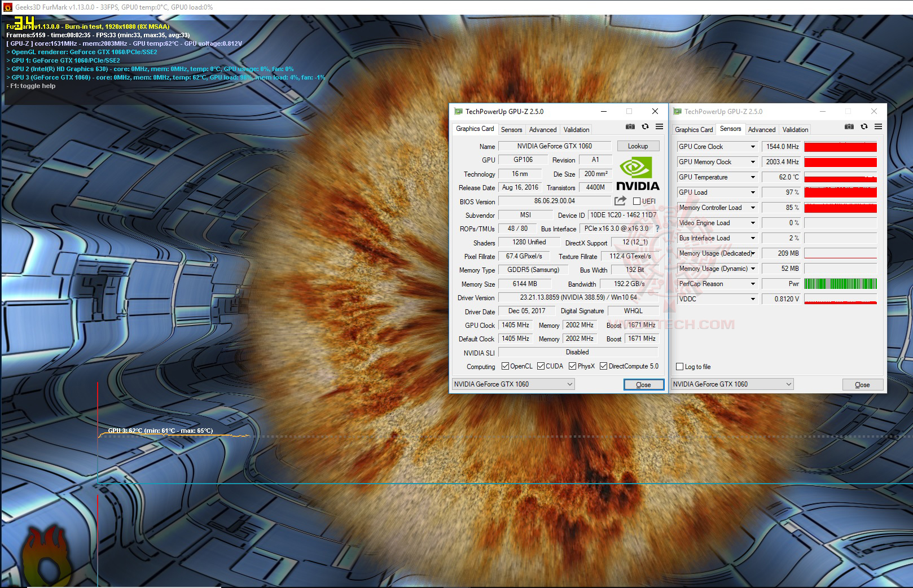Click the GPU-Z title icon of Sensors window
The width and height of the screenshot is (913, 588).
pos(677,111)
